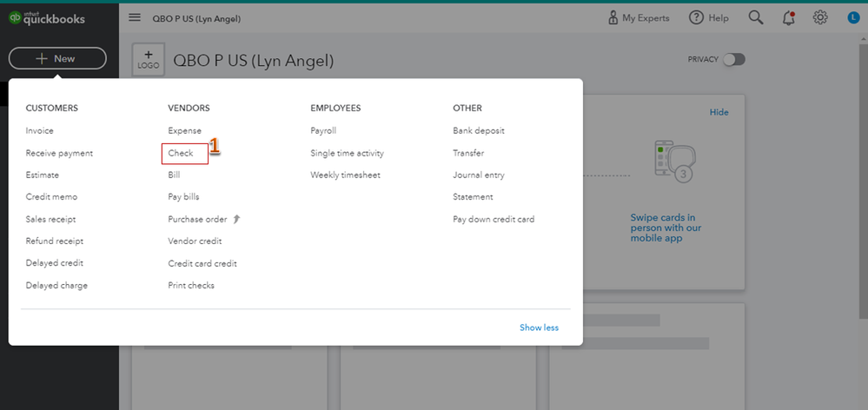Screen dimensions: 868x410
Task: Select Purchase order
Action: coord(197,219)
